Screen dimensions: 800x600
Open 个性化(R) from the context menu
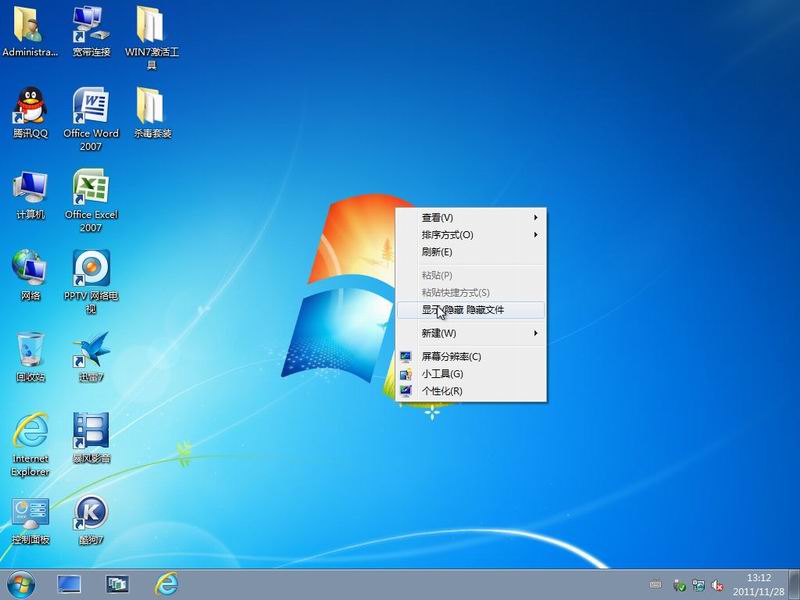[471, 391]
